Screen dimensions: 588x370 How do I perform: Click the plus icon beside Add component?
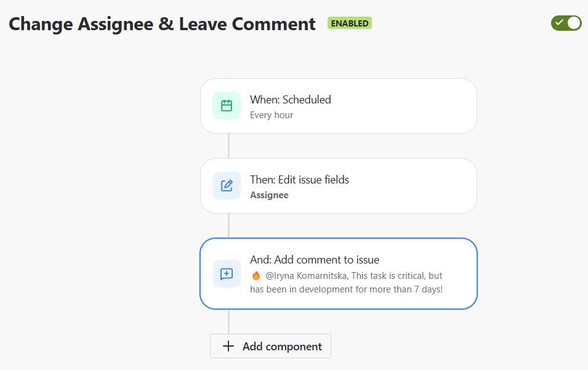coord(228,346)
